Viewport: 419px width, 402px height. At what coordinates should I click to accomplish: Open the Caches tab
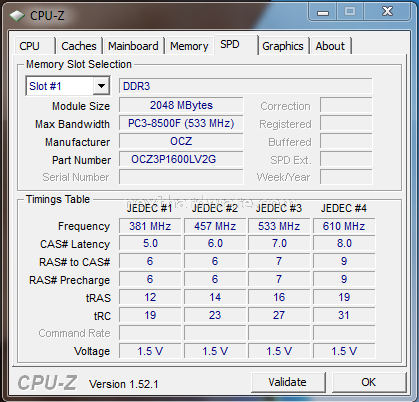79,46
